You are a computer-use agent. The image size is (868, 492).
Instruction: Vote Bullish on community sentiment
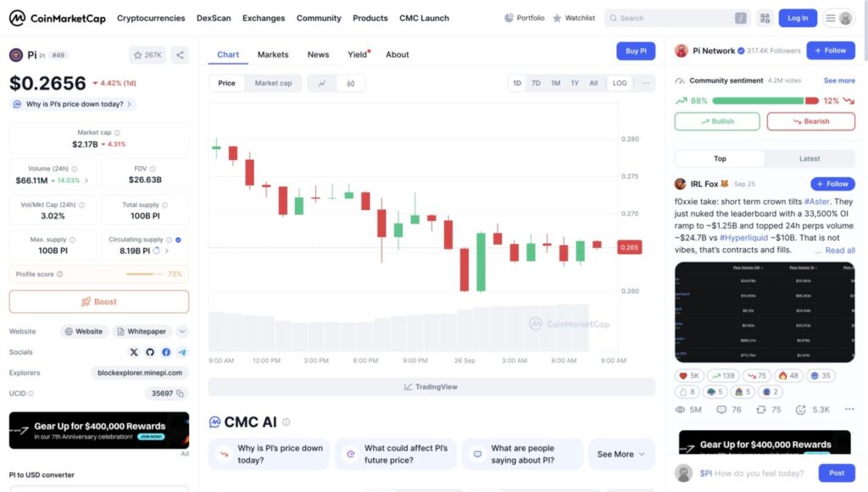click(x=717, y=121)
